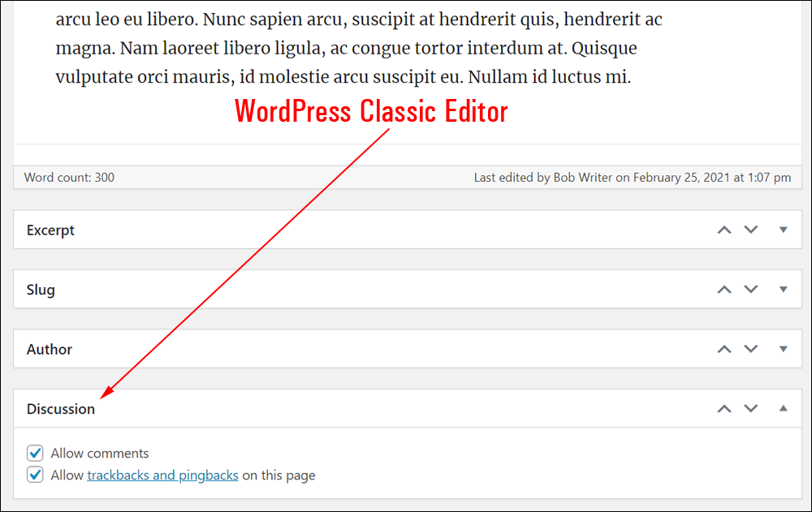The image size is (812, 512).
Task: Move the Discussion panel down
Action: [751, 409]
